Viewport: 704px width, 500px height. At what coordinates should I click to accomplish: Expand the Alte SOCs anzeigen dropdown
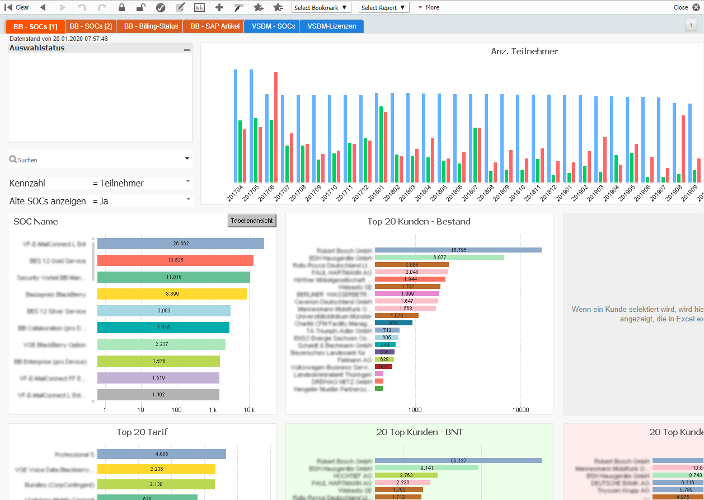coord(187,200)
